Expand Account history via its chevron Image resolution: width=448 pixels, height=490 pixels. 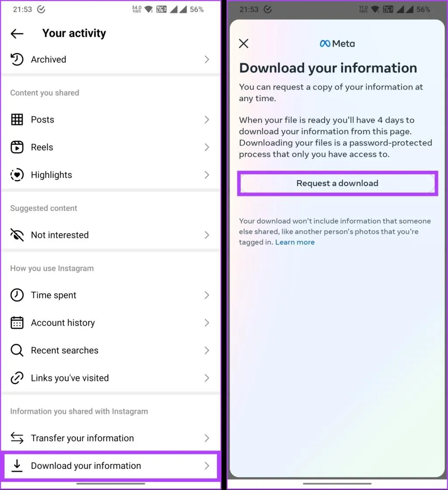click(x=207, y=323)
